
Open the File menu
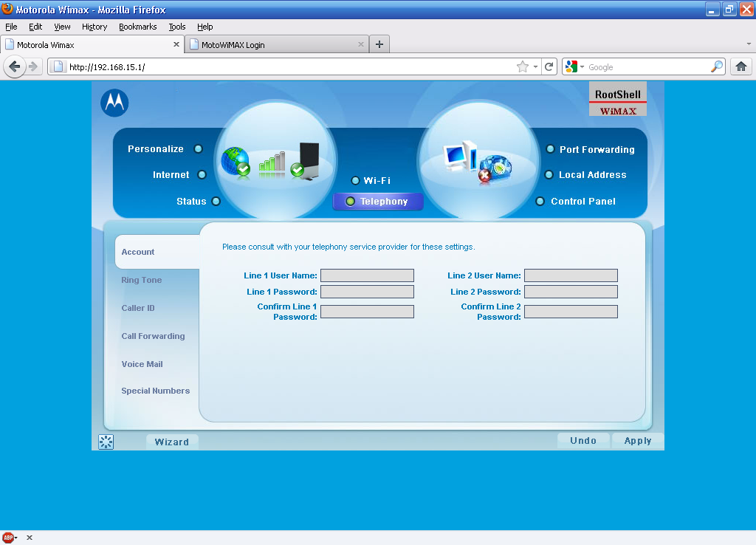click(x=11, y=27)
